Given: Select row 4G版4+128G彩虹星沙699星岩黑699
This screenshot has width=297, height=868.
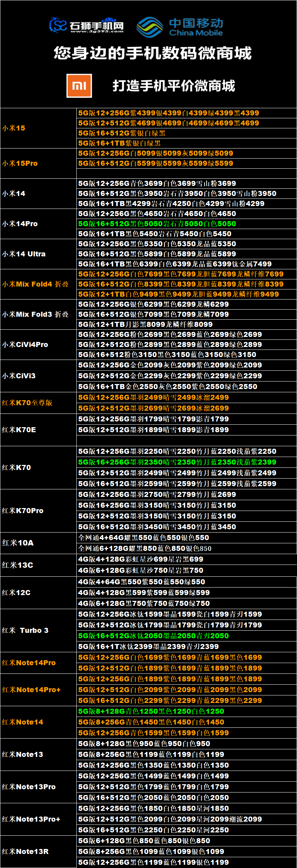Looking at the screenshot, I should (x=186, y=559).
